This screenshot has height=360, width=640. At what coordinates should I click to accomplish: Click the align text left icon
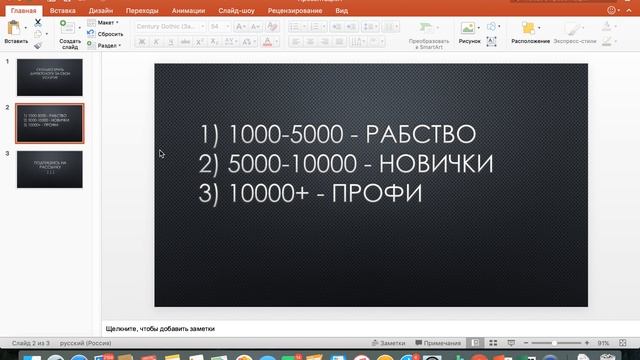pyautogui.click(x=296, y=42)
